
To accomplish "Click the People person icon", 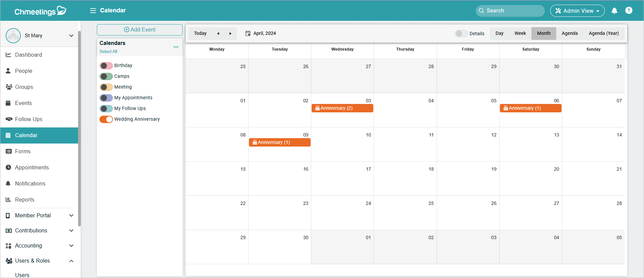I will [x=8, y=71].
